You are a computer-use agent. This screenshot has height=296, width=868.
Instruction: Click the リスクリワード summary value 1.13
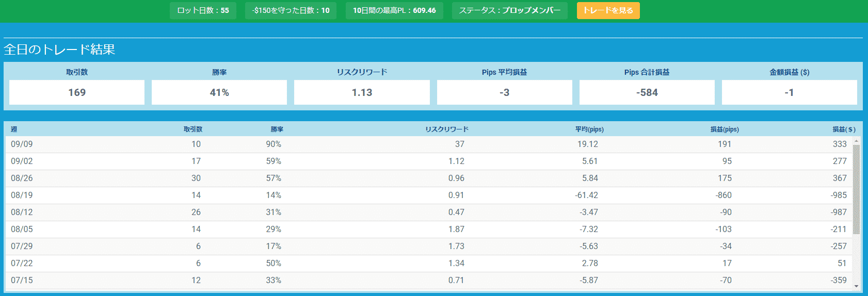click(x=362, y=92)
